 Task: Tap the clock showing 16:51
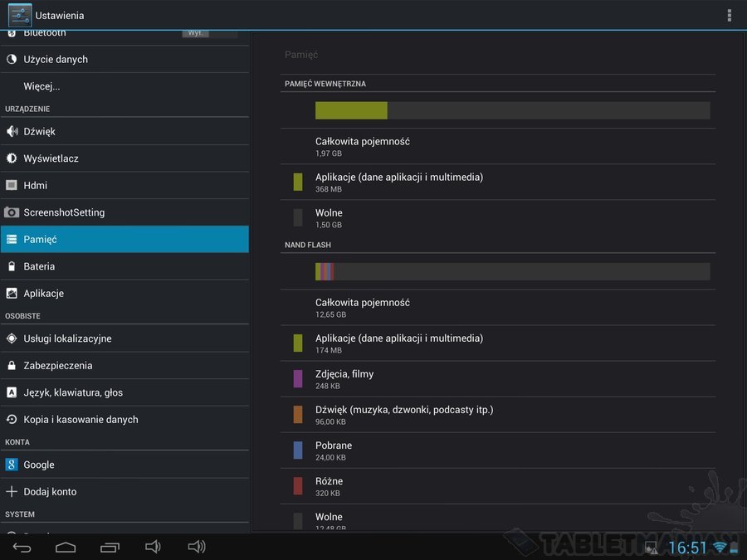(687, 548)
